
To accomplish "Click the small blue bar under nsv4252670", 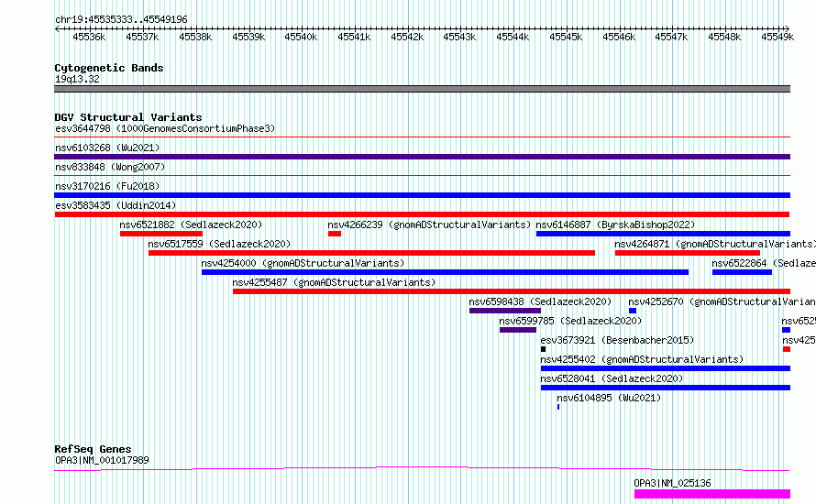I will pyautogui.click(x=633, y=311).
